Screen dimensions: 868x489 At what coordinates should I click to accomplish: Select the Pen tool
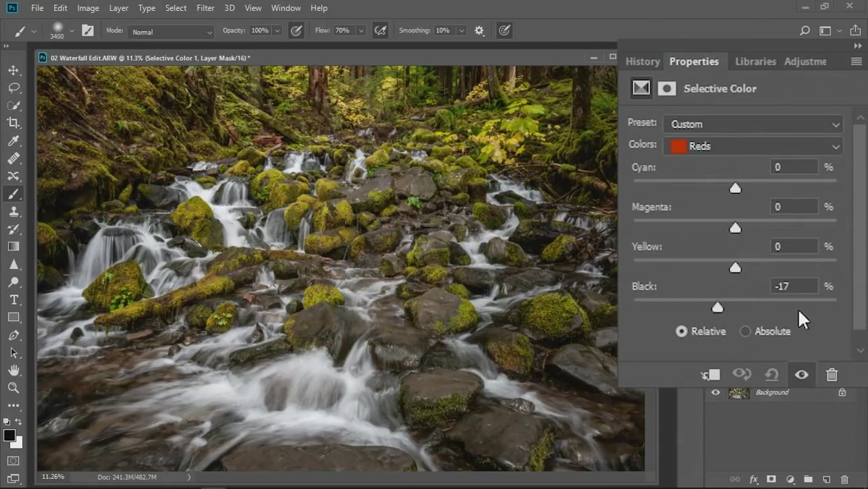click(13, 336)
